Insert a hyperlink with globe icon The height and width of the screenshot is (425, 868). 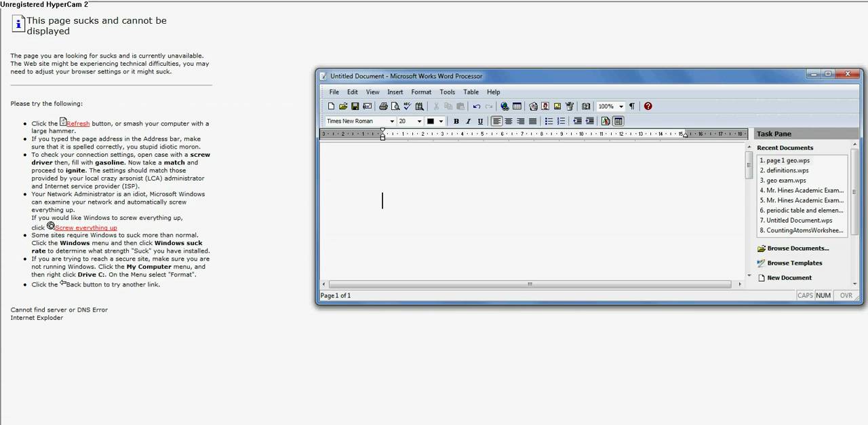pyautogui.click(x=505, y=106)
